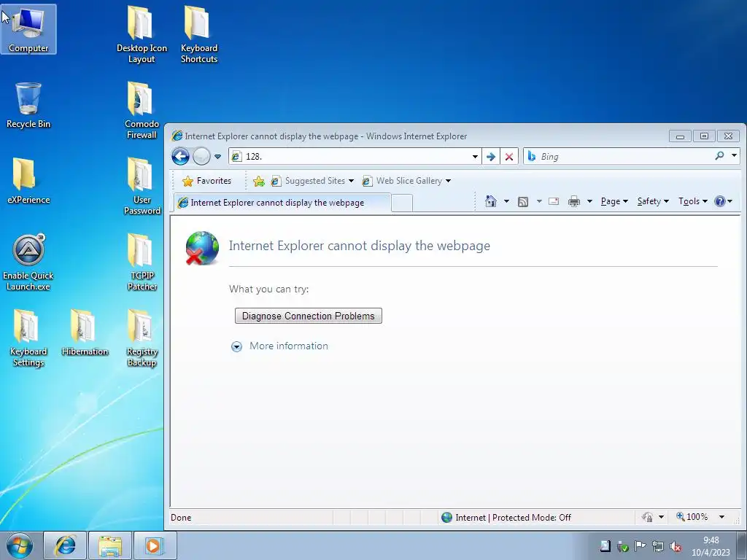The image size is (747, 560).
Task: Click the network tray icon
Action: coord(658,547)
